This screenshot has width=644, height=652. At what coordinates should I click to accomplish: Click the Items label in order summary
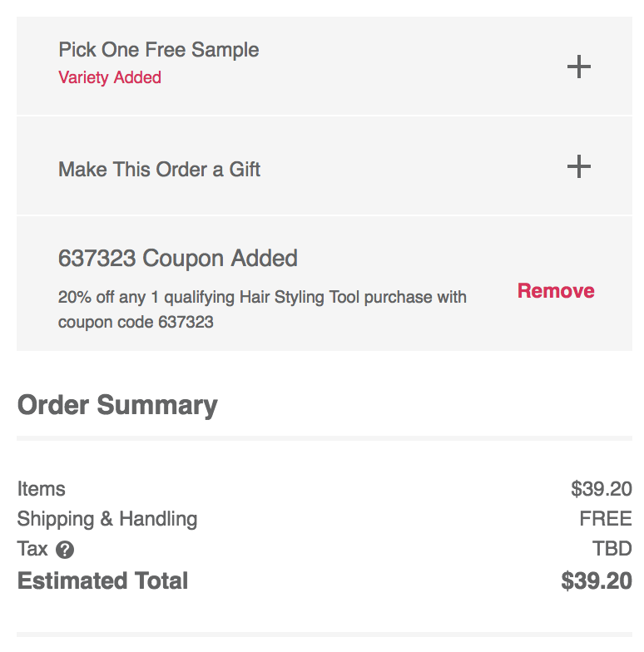(42, 489)
